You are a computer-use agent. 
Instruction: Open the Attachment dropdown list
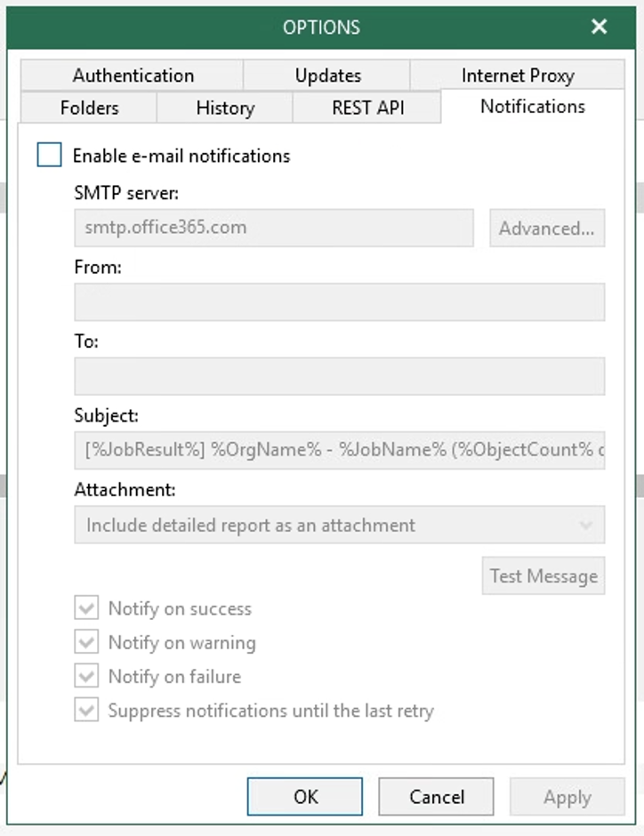click(339, 526)
